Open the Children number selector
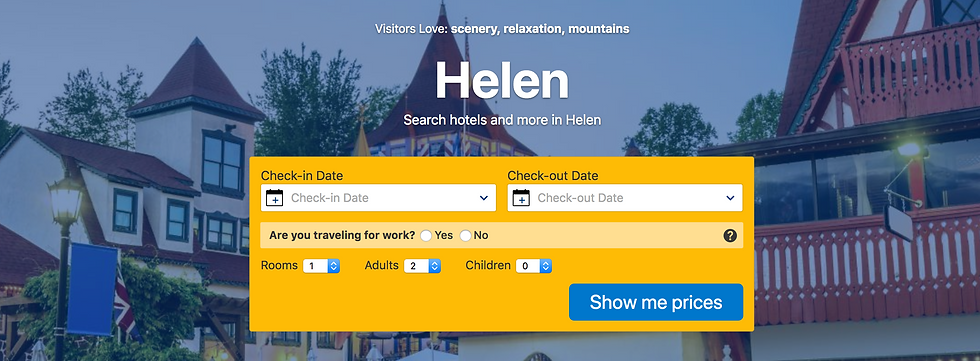Screen dimensions: 980x361 click(534, 266)
